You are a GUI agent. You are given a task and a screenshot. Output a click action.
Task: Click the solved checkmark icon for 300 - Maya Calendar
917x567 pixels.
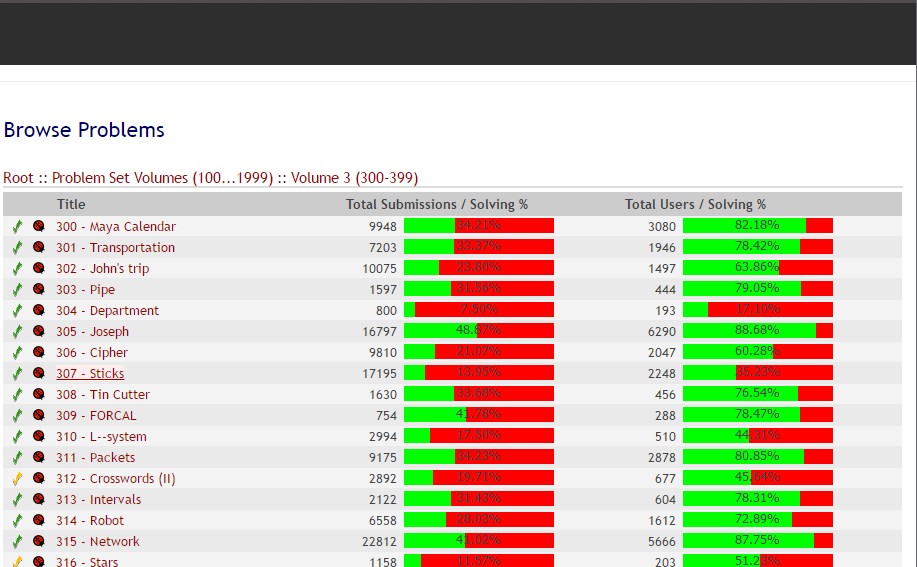(x=18, y=226)
